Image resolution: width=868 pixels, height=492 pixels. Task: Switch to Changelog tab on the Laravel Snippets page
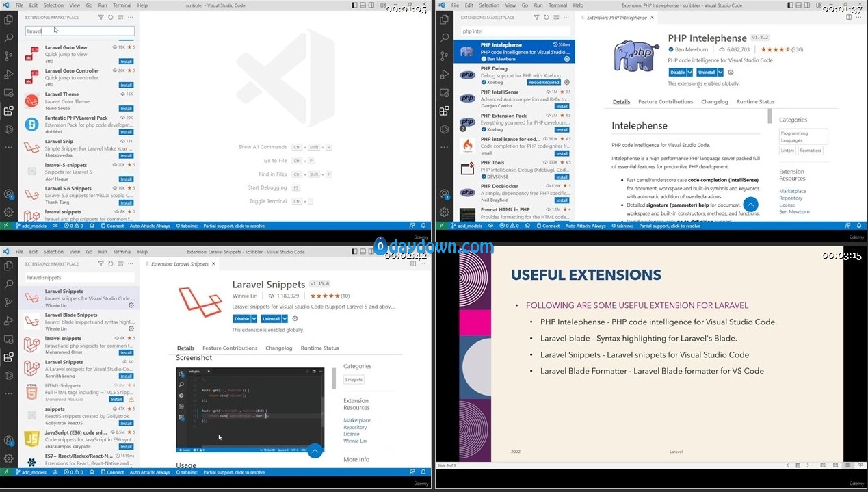[279, 348]
